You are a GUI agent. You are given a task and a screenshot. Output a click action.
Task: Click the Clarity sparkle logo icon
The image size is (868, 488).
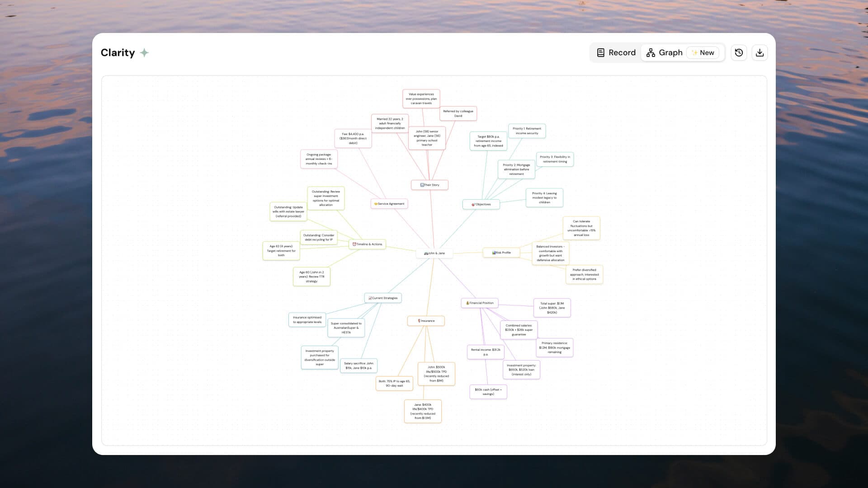pyautogui.click(x=144, y=53)
